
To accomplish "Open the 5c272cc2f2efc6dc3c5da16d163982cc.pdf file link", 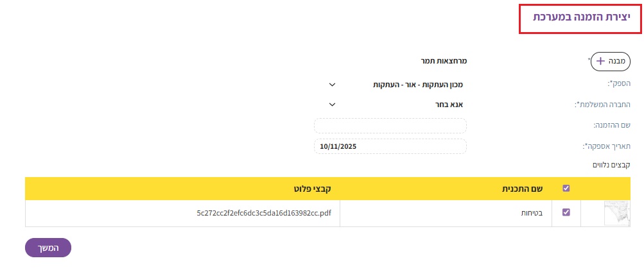I will (264, 213).
